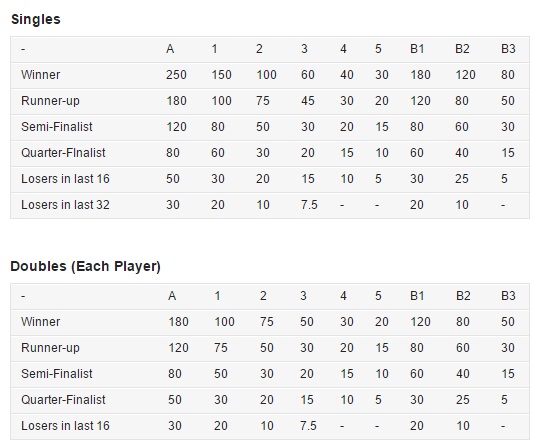Screen dimensions: 535x448
Task: Click the Singles Runner-up value 180
Action: point(176,101)
